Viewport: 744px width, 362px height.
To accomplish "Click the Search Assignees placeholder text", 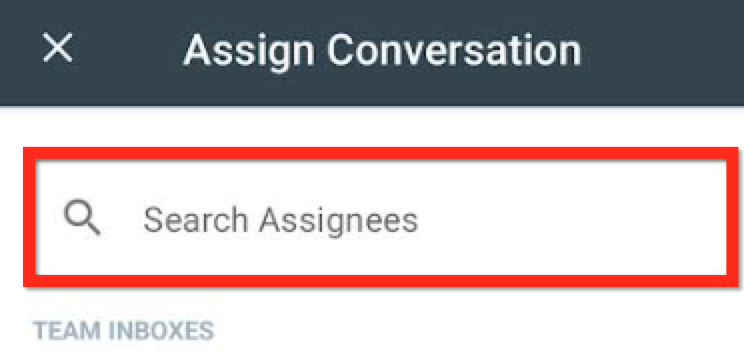I will (280, 221).
